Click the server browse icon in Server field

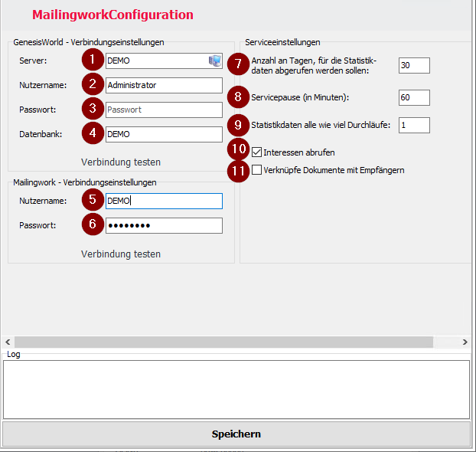tap(214, 61)
